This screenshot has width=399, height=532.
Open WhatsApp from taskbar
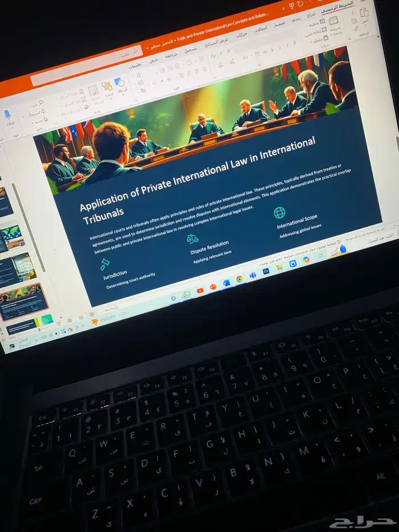(x=186, y=295)
